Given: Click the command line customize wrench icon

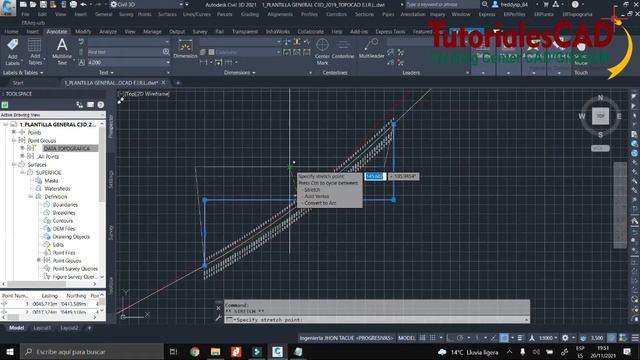Looking at the screenshot, I should tap(218, 318).
